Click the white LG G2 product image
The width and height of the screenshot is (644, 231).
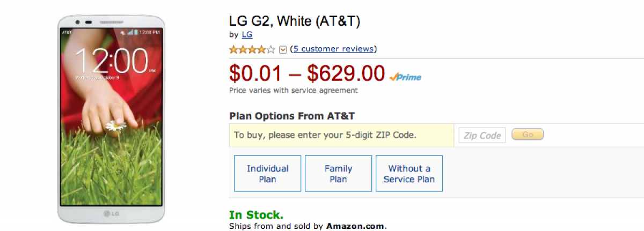pyautogui.click(x=111, y=118)
